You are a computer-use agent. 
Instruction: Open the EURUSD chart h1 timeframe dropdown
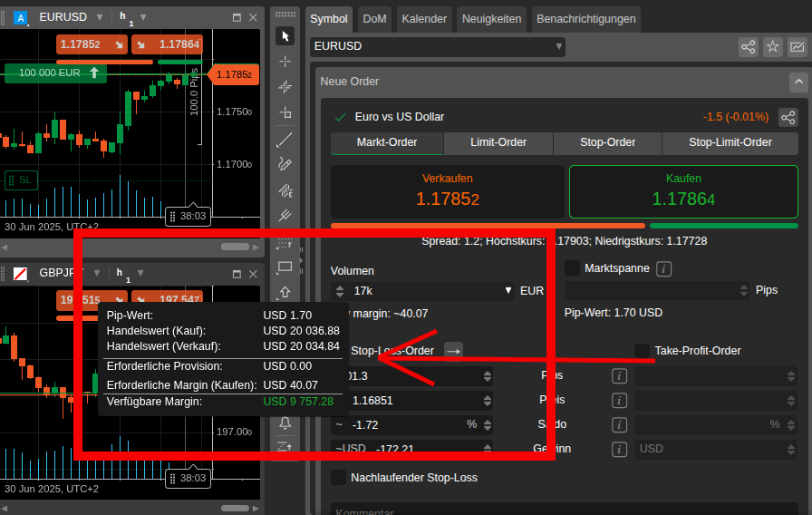pyautogui.click(x=143, y=17)
